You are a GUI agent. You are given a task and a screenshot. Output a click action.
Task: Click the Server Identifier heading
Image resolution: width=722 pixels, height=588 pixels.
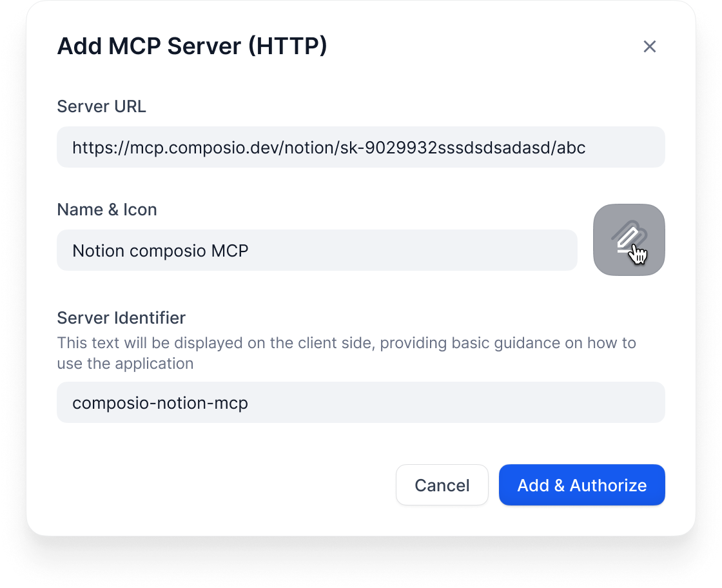(121, 318)
